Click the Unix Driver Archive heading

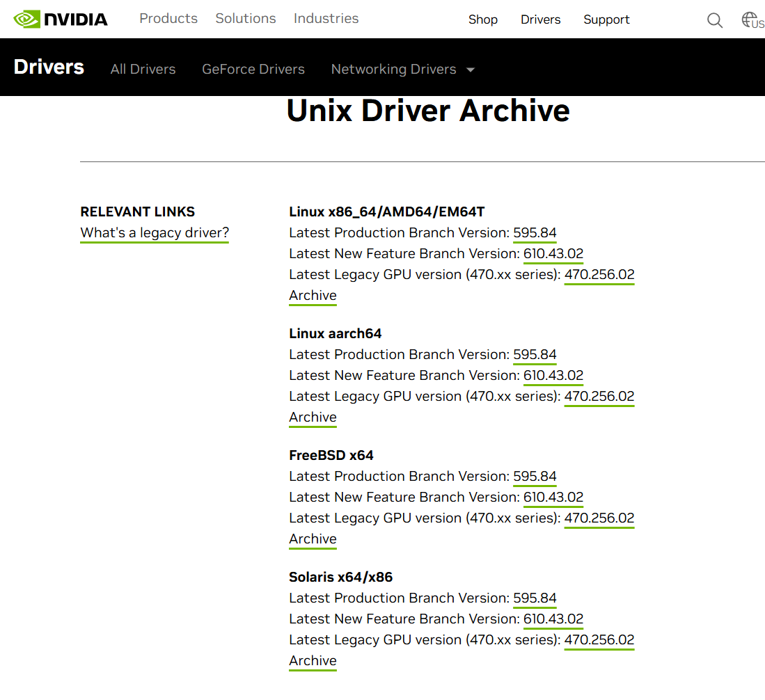coord(428,111)
